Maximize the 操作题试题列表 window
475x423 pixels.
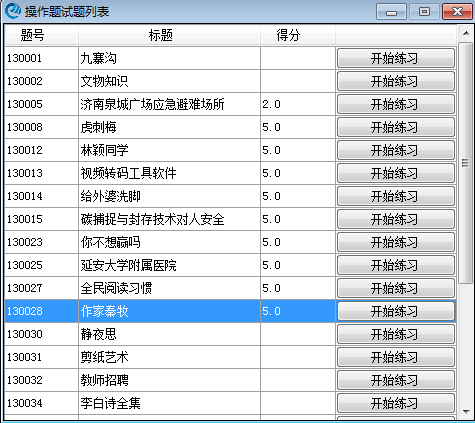click(x=424, y=12)
